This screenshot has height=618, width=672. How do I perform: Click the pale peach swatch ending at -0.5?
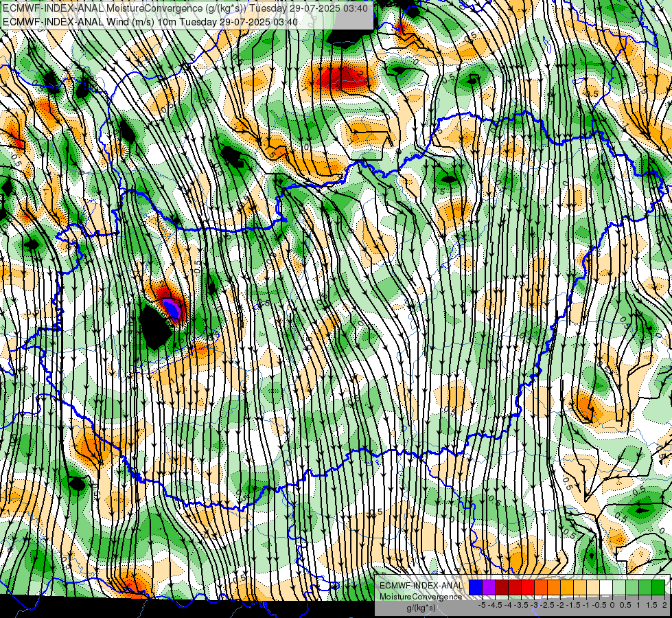(593, 587)
